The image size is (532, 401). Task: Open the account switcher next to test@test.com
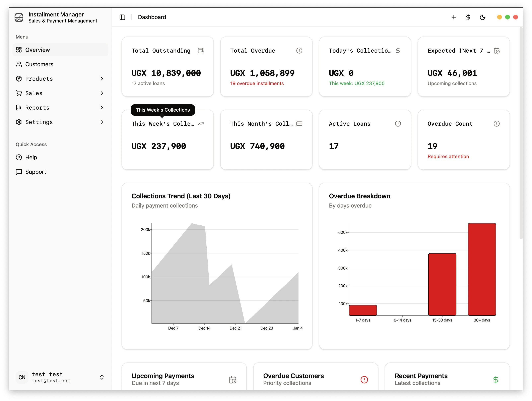point(102,377)
